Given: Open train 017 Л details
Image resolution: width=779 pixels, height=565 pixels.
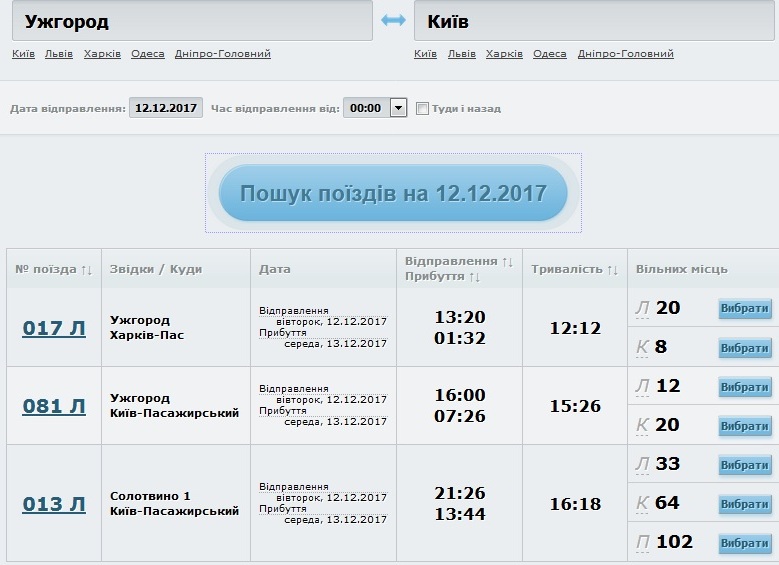Looking at the screenshot, I should click(x=54, y=327).
